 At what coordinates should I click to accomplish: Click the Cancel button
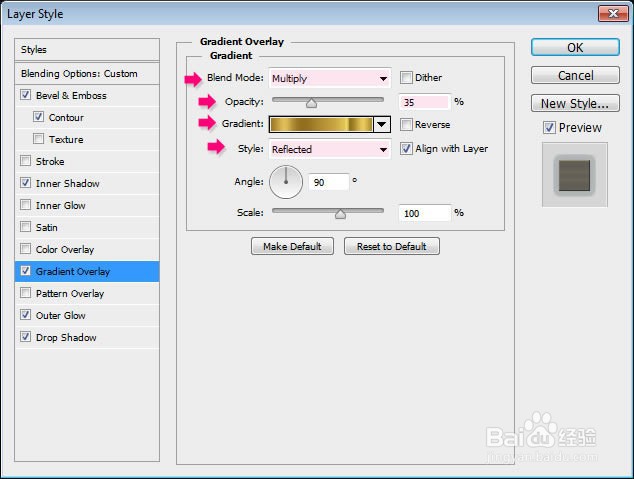575,75
